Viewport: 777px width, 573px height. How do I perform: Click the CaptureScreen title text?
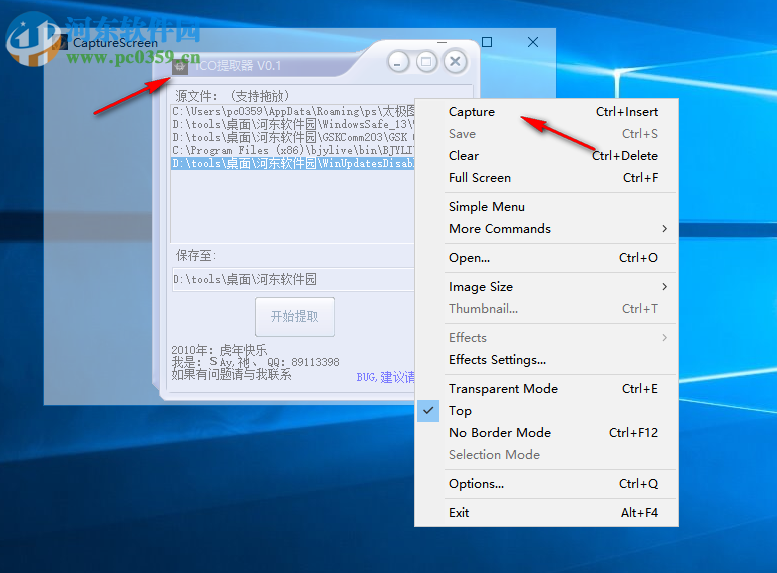pyautogui.click(x=115, y=43)
